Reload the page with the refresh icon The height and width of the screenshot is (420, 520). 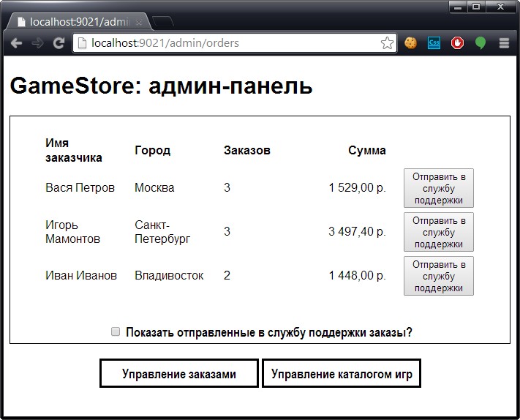[x=59, y=43]
